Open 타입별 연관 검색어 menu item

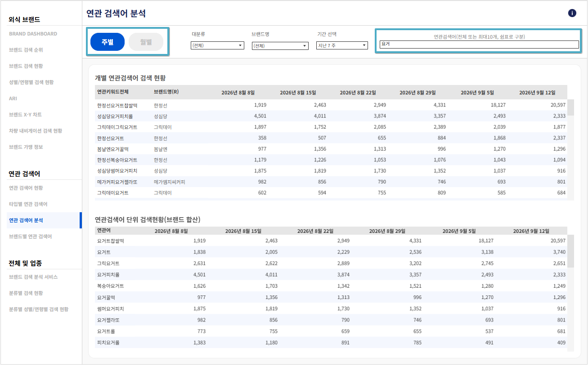coord(28,204)
